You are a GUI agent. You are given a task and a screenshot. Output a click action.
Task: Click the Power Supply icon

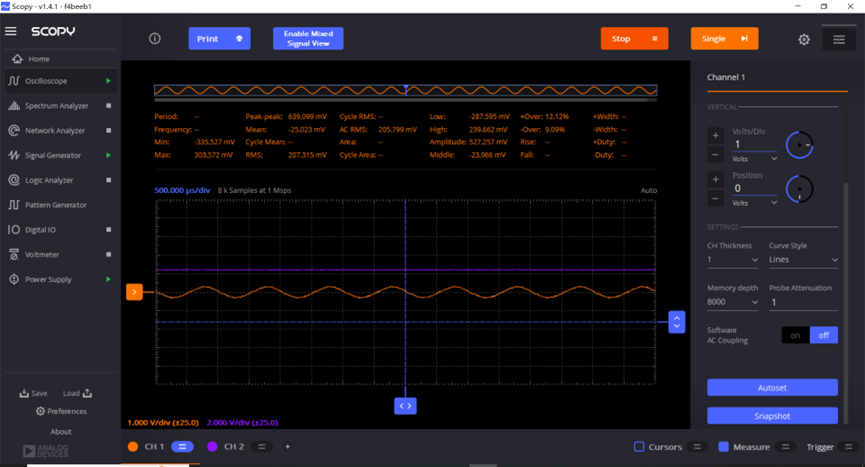click(14, 279)
